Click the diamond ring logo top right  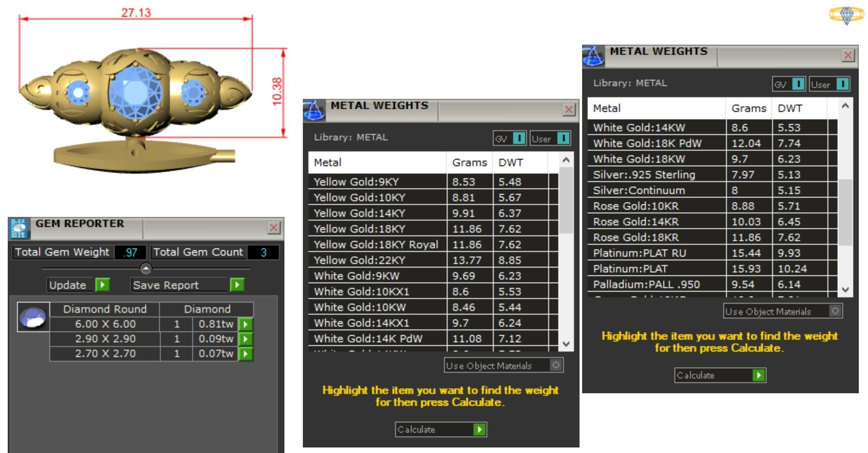[x=846, y=15]
